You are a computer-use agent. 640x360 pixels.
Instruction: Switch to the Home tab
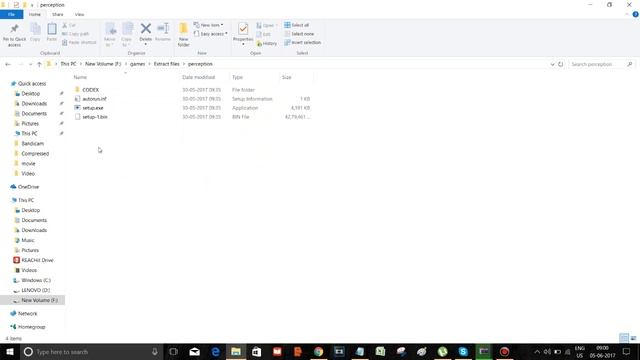click(x=35, y=14)
